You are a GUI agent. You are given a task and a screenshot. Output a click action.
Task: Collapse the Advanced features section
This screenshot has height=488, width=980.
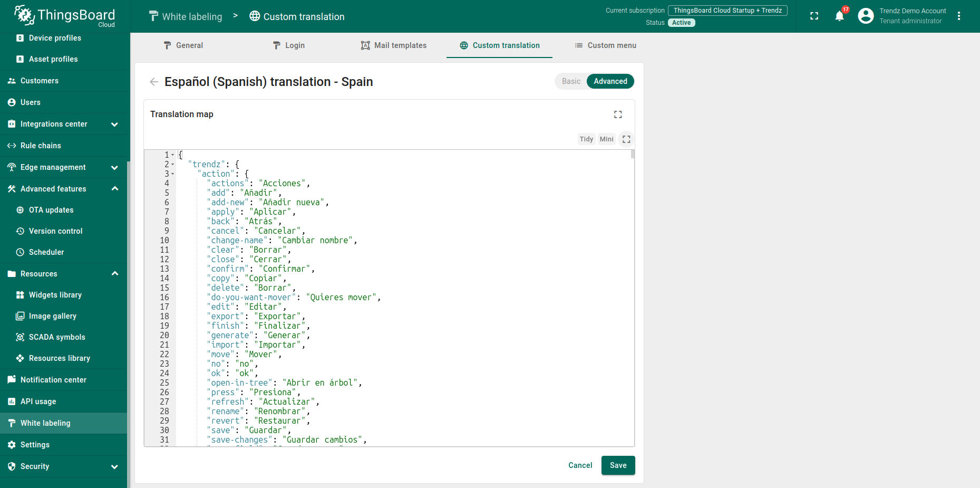coord(114,189)
